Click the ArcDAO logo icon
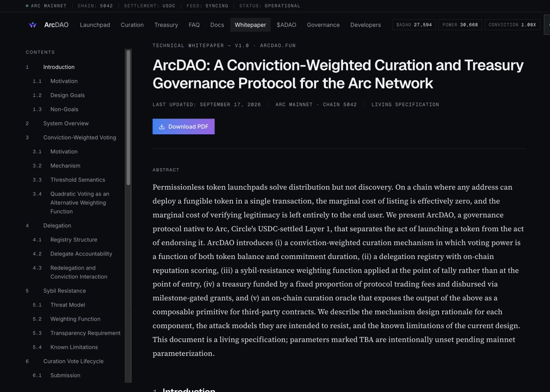This screenshot has height=392, width=550. pos(33,25)
